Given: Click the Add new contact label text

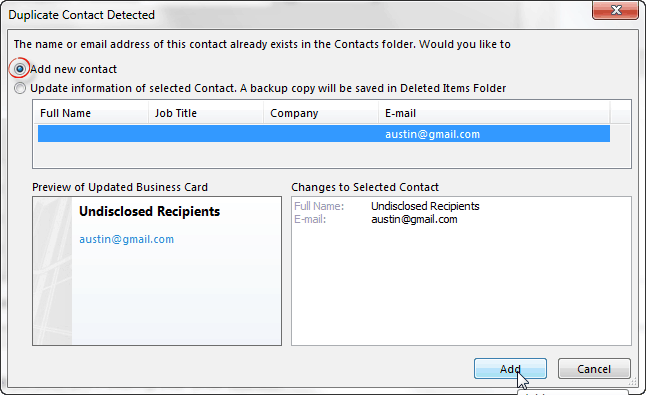Looking at the screenshot, I should [74, 69].
